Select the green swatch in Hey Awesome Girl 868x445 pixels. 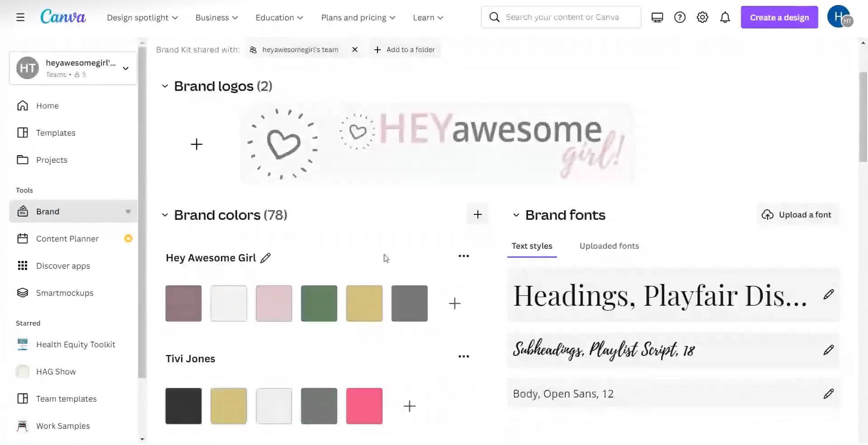point(319,303)
